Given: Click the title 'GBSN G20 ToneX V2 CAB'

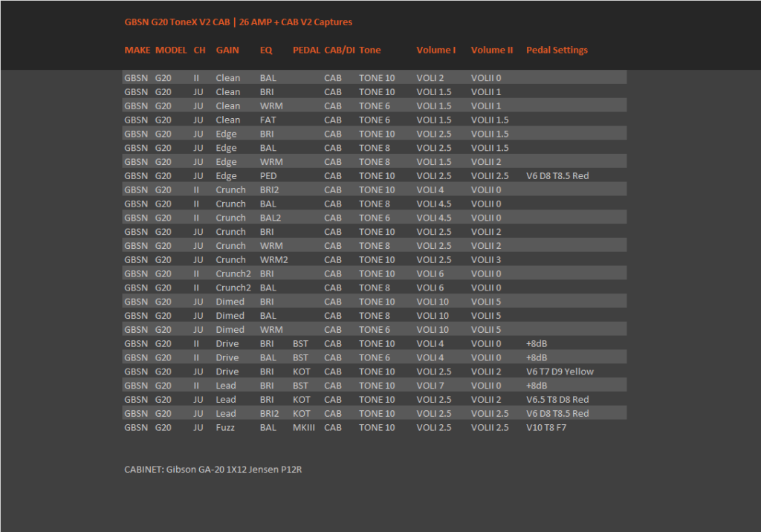Looking at the screenshot, I should point(177,22).
